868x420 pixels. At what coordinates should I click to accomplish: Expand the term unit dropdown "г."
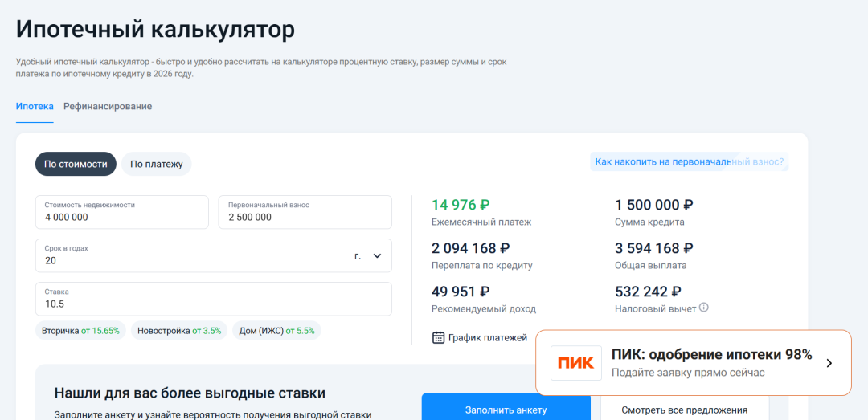point(365,255)
